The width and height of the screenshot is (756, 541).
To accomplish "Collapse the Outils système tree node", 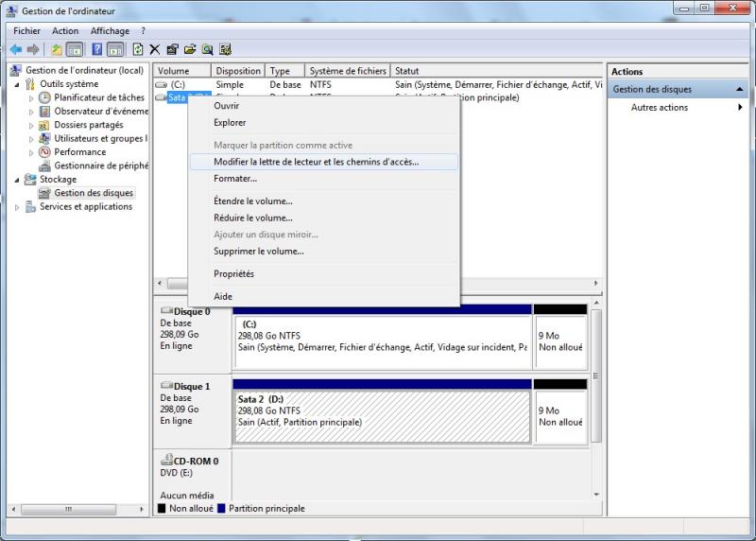I will click(17, 84).
